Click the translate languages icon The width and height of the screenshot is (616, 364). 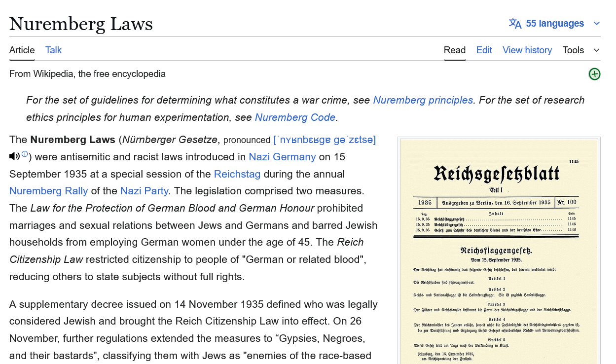click(515, 24)
